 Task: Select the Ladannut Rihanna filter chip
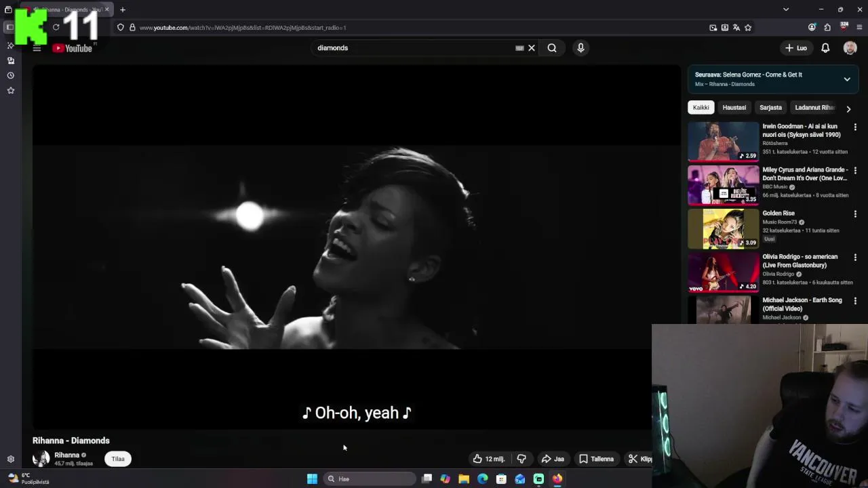point(814,108)
